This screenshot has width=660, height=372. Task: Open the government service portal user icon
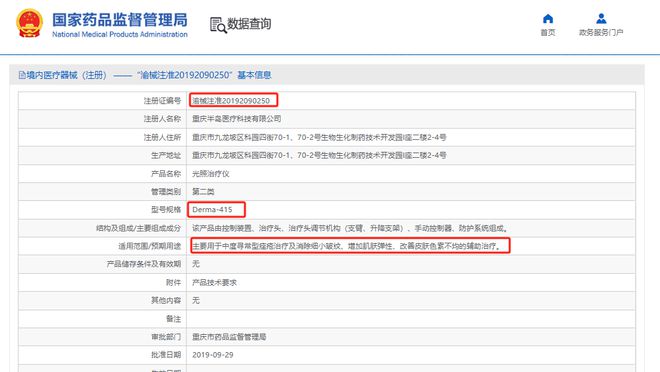pyautogui.click(x=601, y=19)
